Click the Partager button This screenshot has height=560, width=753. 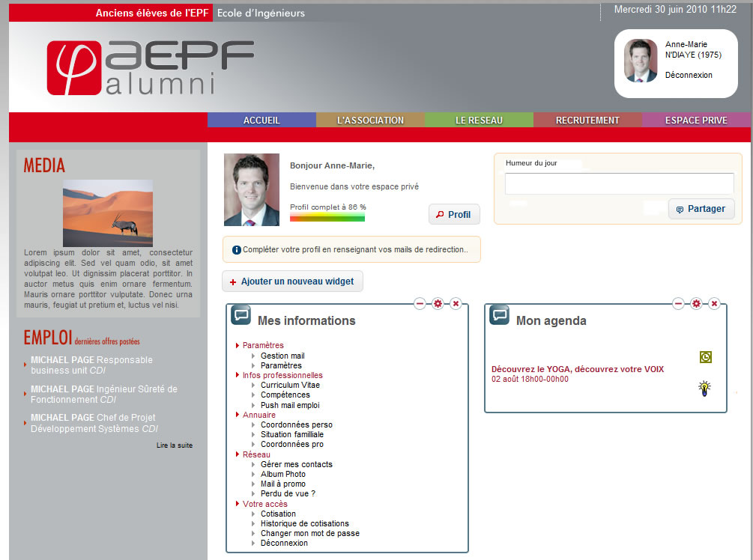[701, 209]
